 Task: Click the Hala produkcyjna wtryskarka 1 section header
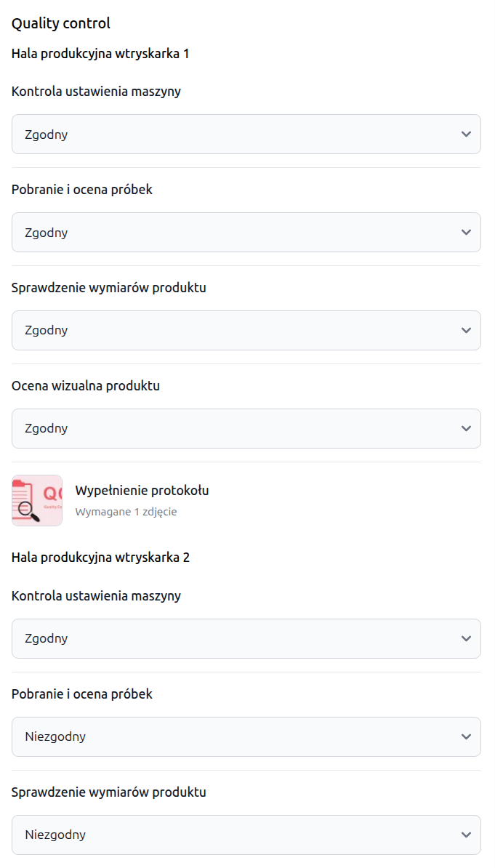100,53
